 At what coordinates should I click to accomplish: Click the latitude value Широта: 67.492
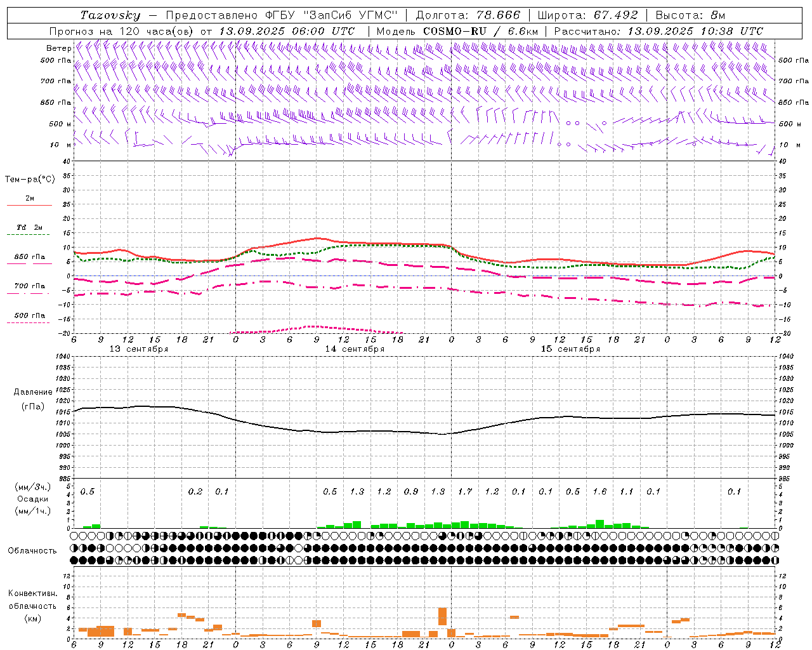(588, 15)
